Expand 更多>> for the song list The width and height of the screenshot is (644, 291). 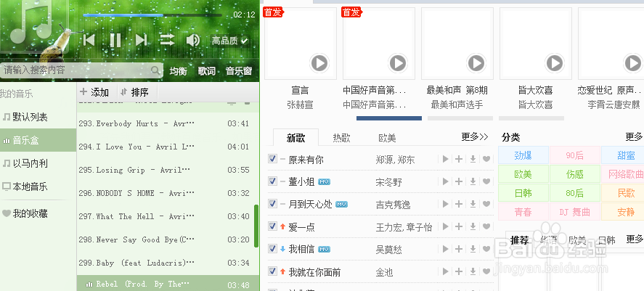[475, 137]
